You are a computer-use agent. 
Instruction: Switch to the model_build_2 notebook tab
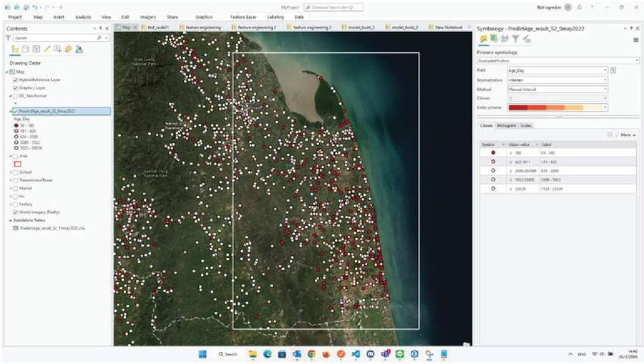tap(405, 27)
